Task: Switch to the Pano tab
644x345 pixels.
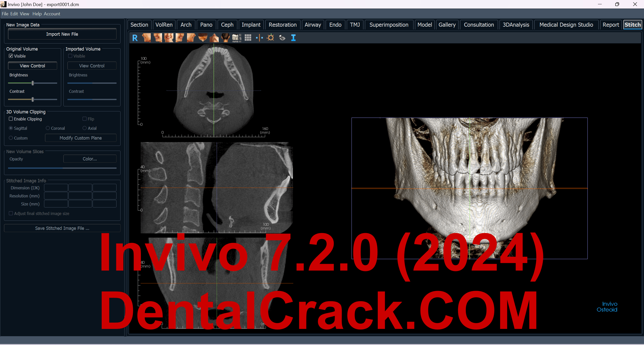Action: pyautogui.click(x=206, y=25)
